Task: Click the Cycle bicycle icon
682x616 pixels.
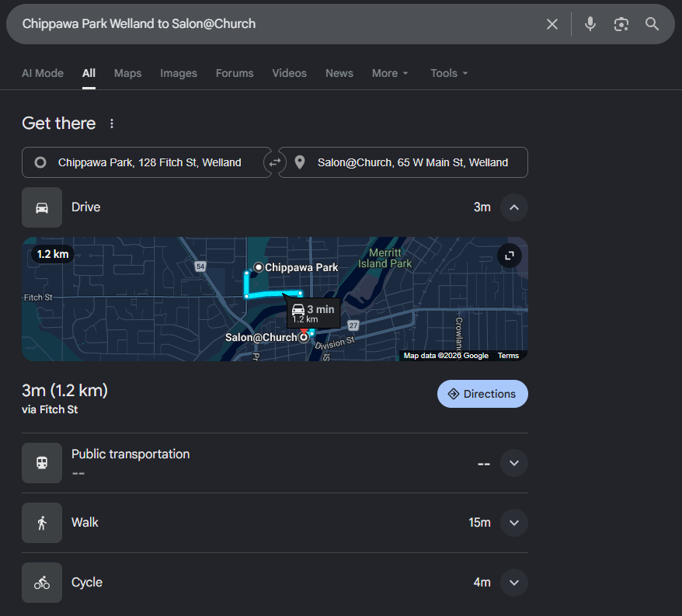Action: 42,583
